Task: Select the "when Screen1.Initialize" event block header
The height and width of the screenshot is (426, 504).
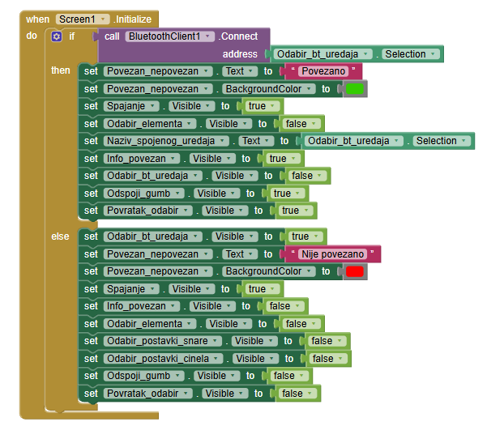Action: pos(37,19)
